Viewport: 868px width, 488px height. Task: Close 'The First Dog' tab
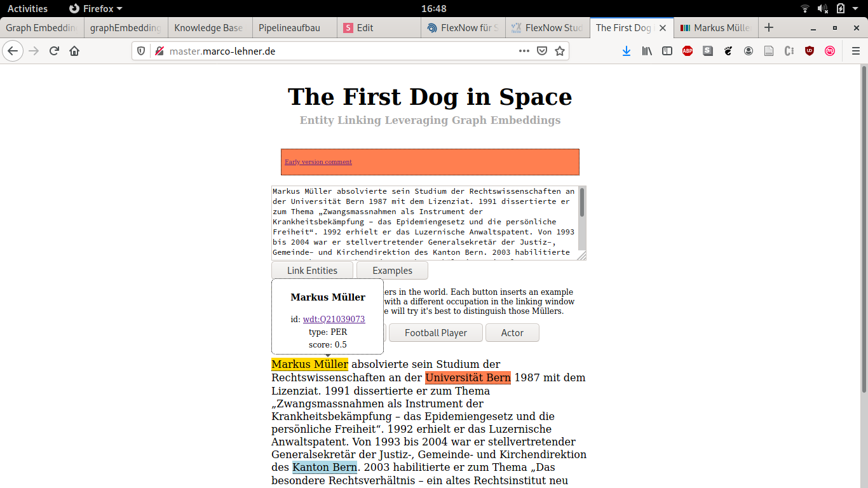(x=663, y=28)
